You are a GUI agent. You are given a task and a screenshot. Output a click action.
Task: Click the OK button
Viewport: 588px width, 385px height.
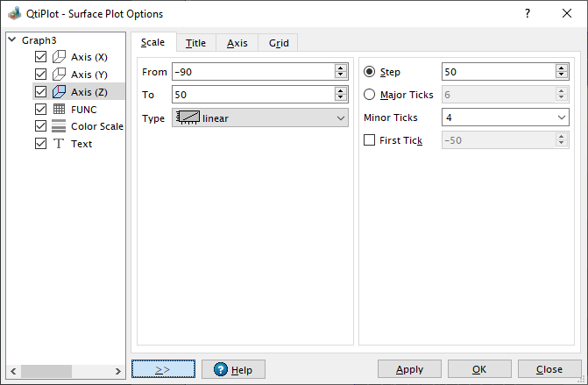pyautogui.click(x=479, y=369)
